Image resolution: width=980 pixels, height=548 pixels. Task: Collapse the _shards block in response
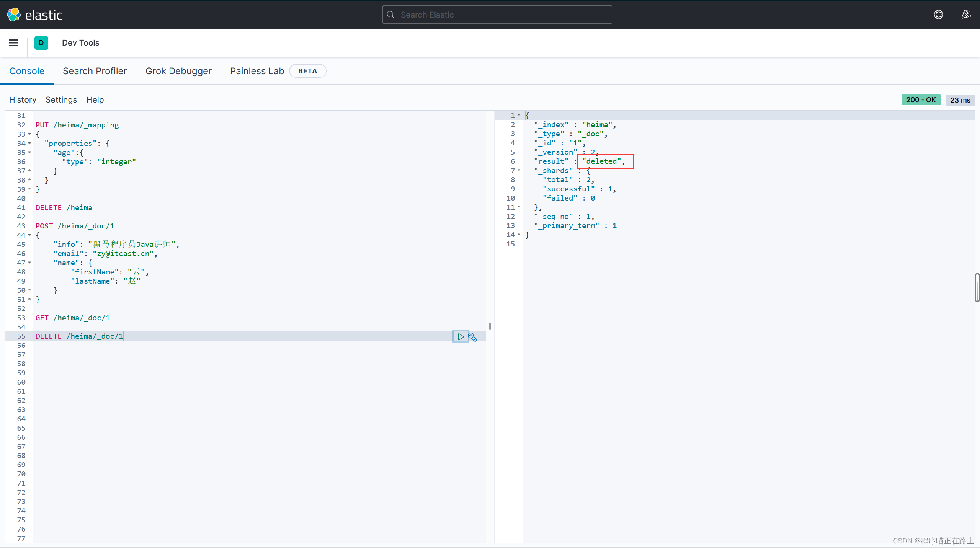[519, 170]
